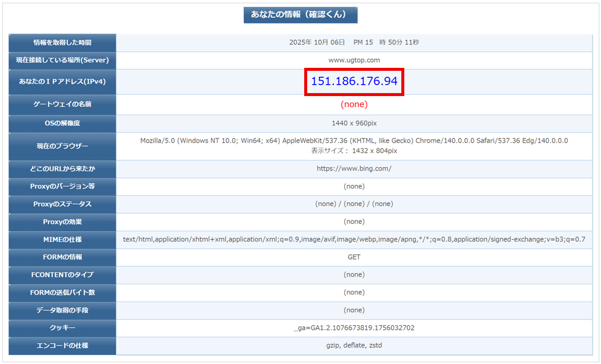Image resolution: width=601 pixels, height=364 pixels.
Task: Click the gzip, deflate, zstd encoding value
Action: pos(354,346)
